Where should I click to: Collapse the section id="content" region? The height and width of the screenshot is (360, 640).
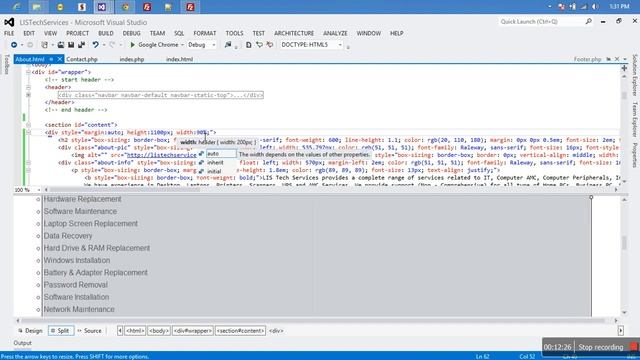28,125
